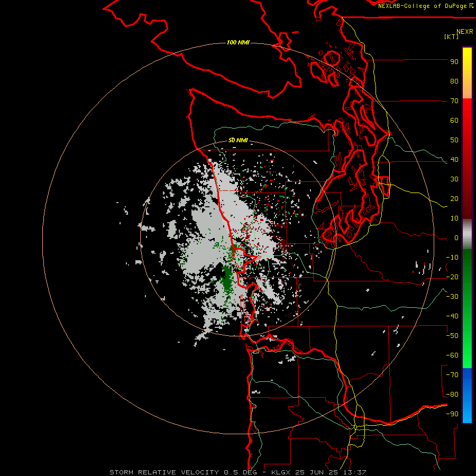Click the gray zero-velocity segment of color bar
This screenshot has height=476, width=476.
click(467, 234)
